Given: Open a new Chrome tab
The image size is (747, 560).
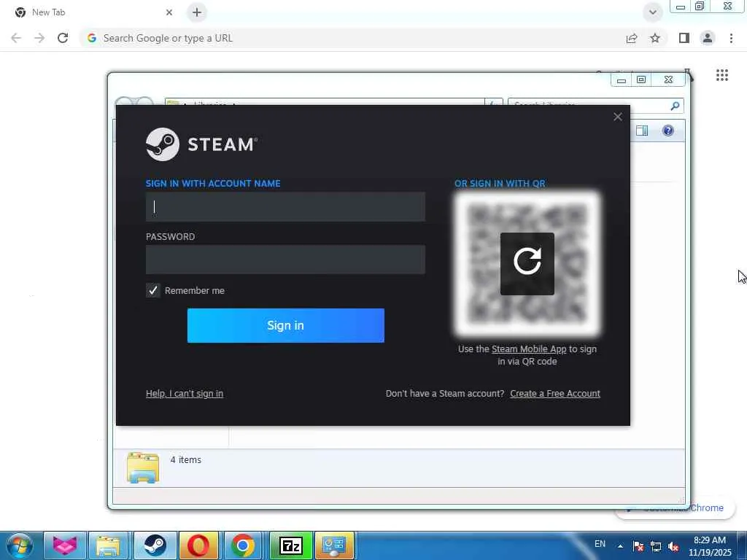Looking at the screenshot, I should tap(197, 12).
